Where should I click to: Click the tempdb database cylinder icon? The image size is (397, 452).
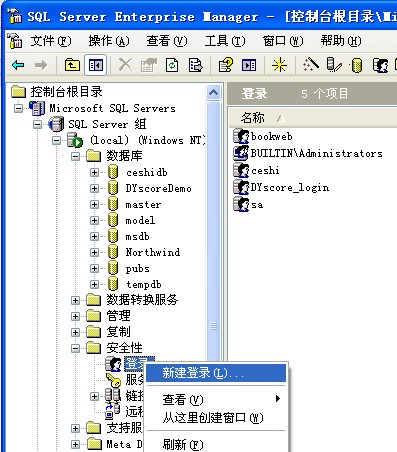coord(113,284)
